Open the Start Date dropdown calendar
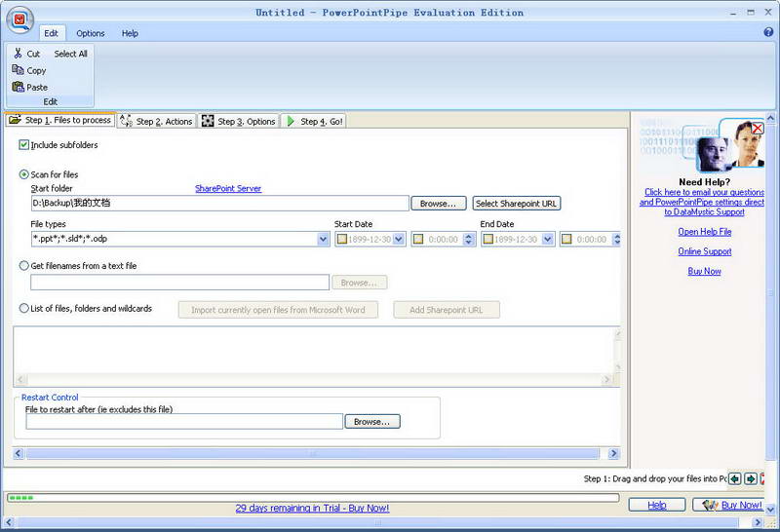Screen dimensions: 780x532 point(399,240)
